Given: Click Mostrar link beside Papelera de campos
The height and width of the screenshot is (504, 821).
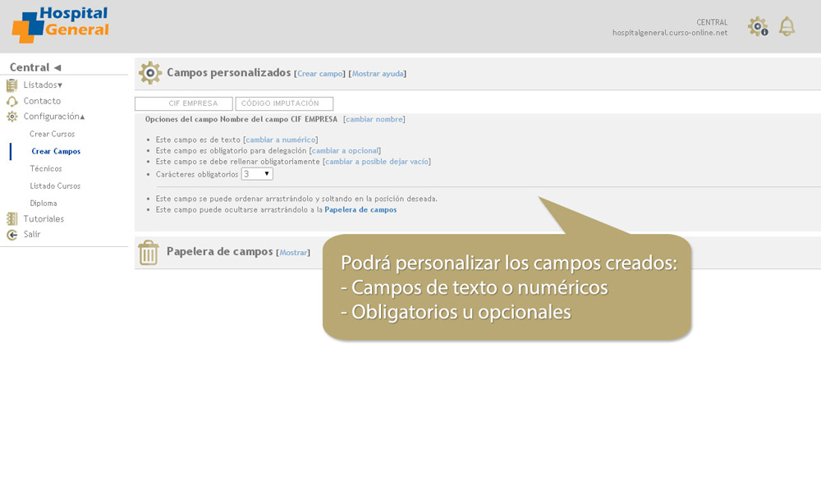Looking at the screenshot, I should [x=293, y=253].
